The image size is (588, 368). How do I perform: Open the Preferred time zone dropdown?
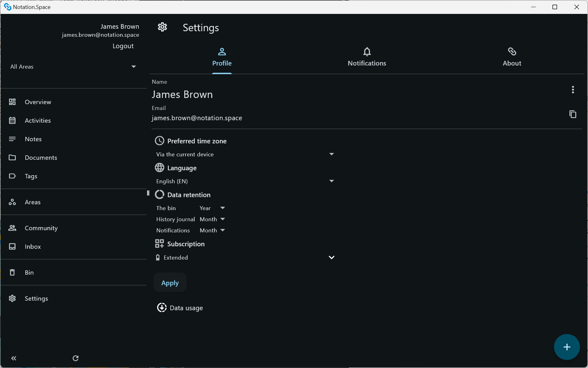coord(331,154)
